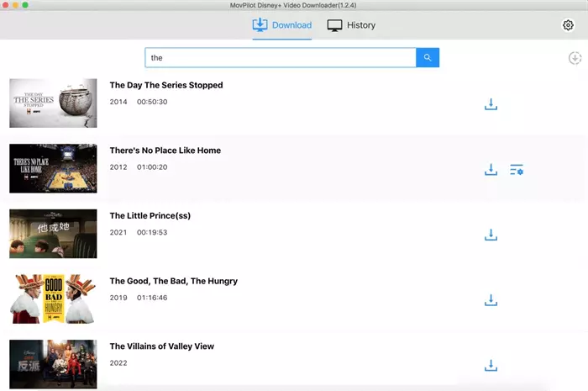Click the title "The Villains of Valley View"
The image size is (588, 391).
click(161, 346)
